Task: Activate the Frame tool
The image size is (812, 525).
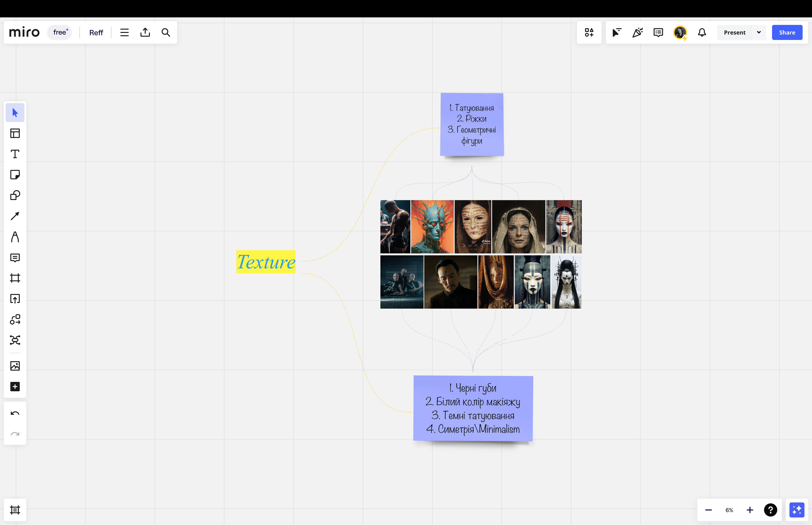Action: pyautogui.click(x=15, y=278)
